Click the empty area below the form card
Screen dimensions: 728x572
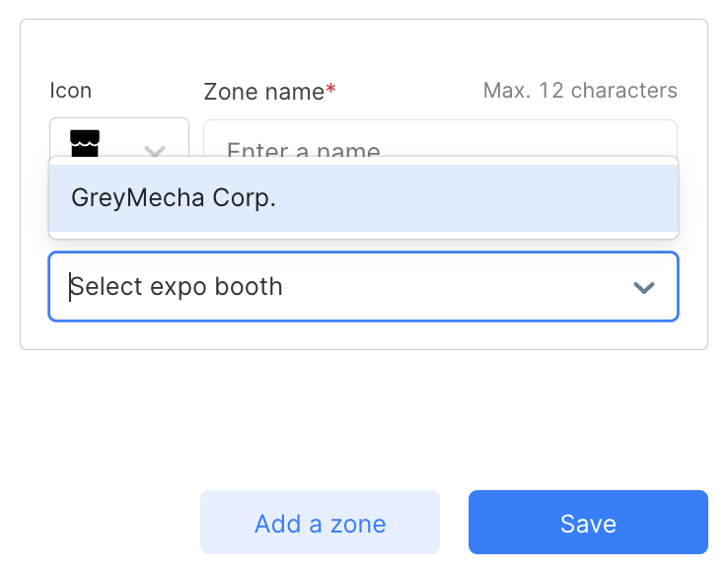click(363, 414)
